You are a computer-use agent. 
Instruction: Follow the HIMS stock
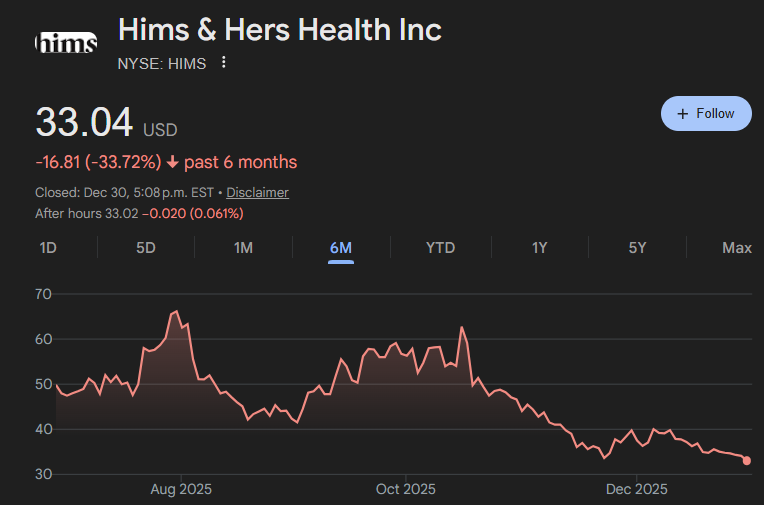706,114
